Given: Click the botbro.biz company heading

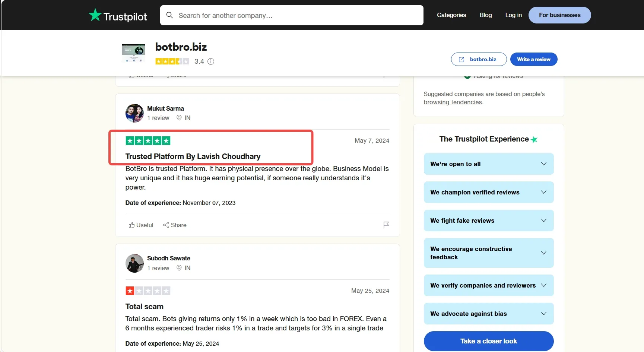Looking at the screenshot, I should (181, 47).
